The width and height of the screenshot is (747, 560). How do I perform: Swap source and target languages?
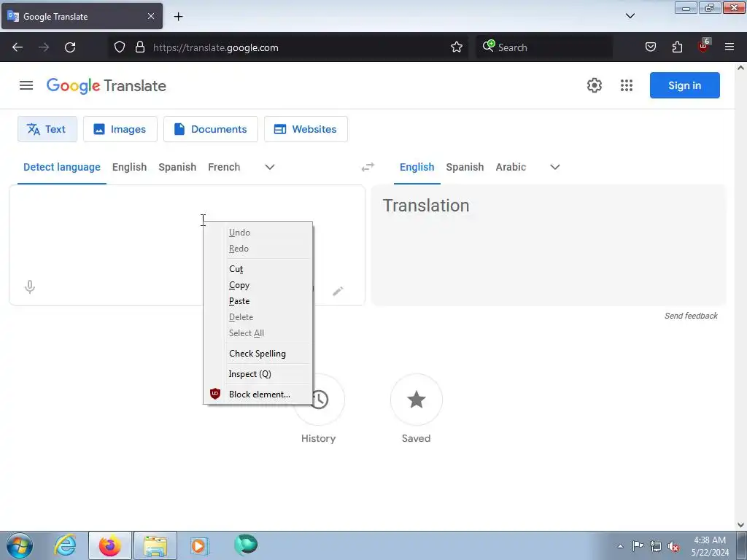[368, 167]
